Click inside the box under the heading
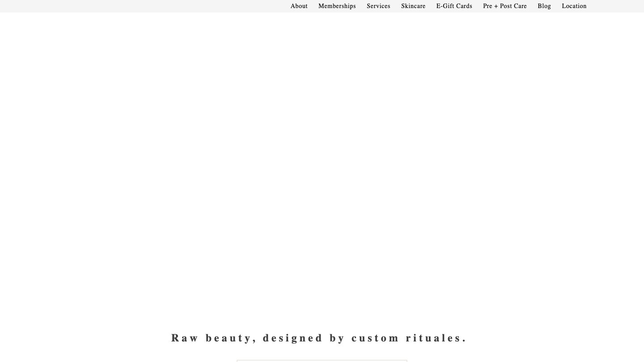Image resolution: width=644 pixels, height=362 pixels. [x=322, y=360]
